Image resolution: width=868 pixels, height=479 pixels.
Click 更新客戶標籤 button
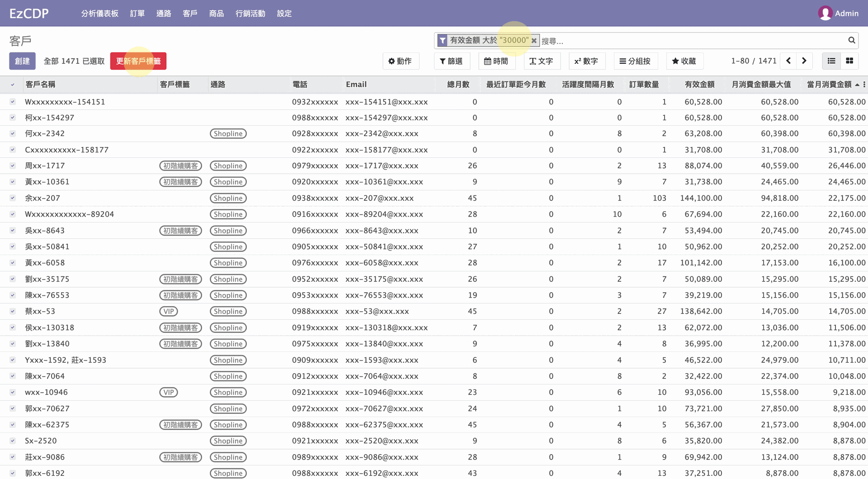138,61
